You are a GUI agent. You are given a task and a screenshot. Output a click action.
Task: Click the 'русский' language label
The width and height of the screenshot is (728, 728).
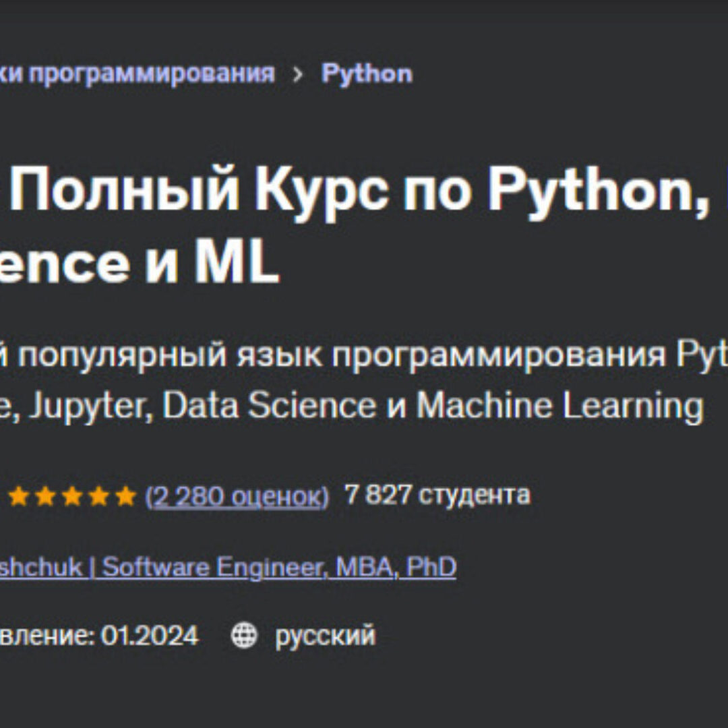[325, 636]
